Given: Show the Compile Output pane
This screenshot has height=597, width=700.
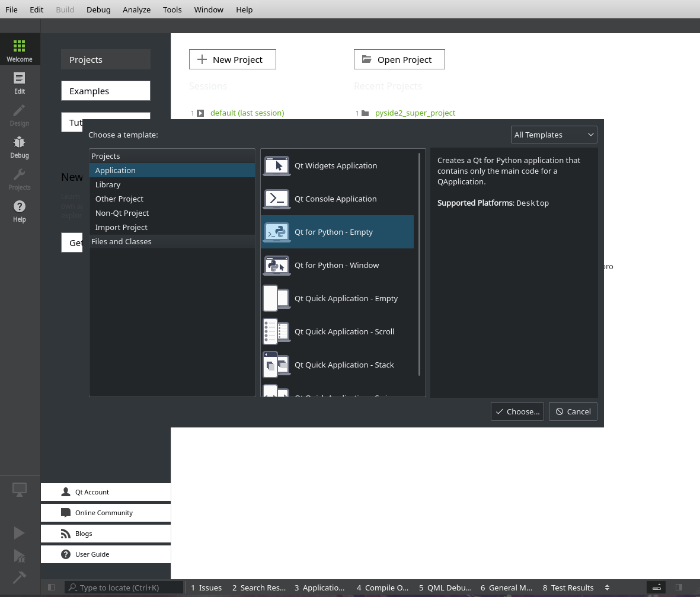Looking at the screenshot, I should [382, 588].
